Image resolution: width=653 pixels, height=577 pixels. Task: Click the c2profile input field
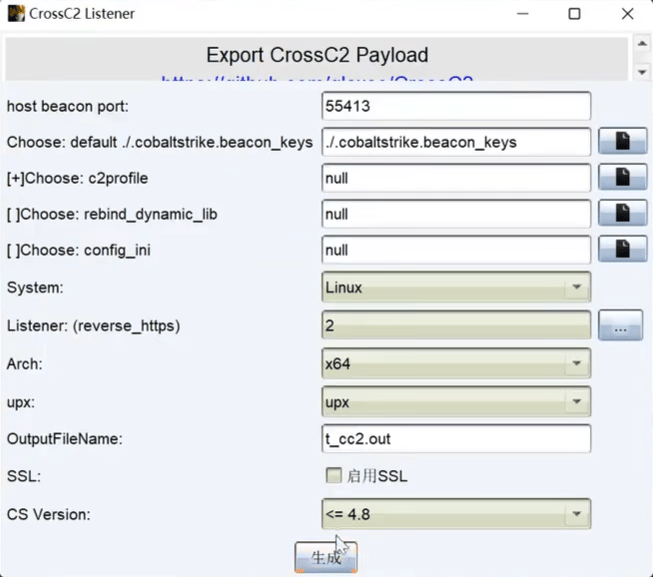pos(456,178)
